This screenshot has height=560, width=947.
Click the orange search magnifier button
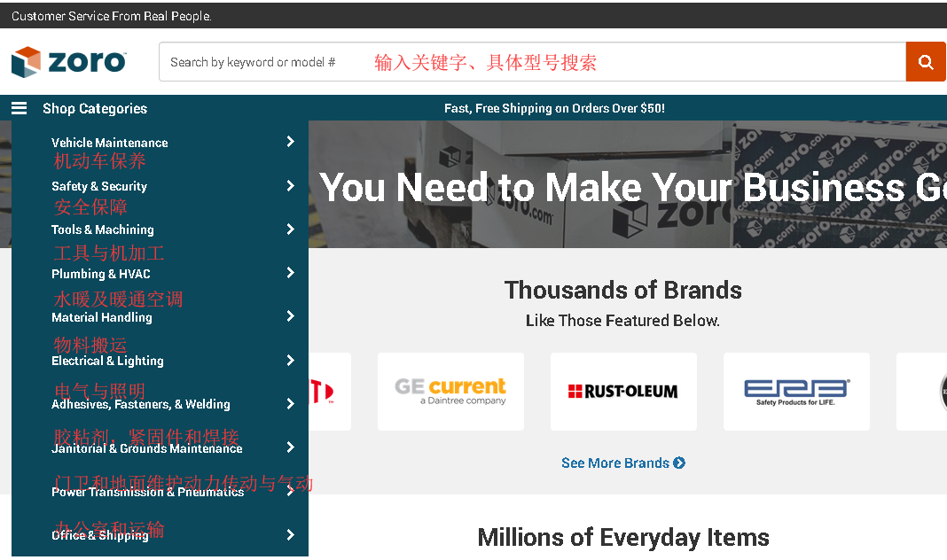pyautogui.click(x=926, y=62)
